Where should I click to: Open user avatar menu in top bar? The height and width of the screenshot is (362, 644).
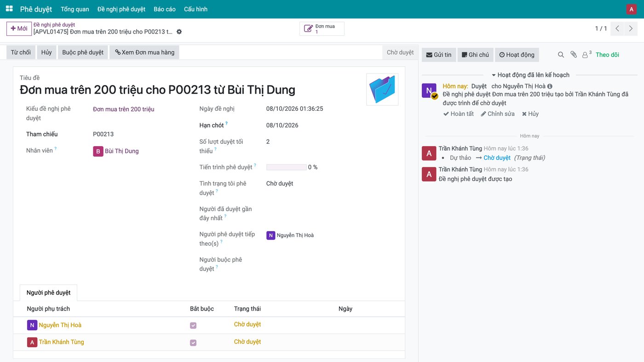pos(632,9)
